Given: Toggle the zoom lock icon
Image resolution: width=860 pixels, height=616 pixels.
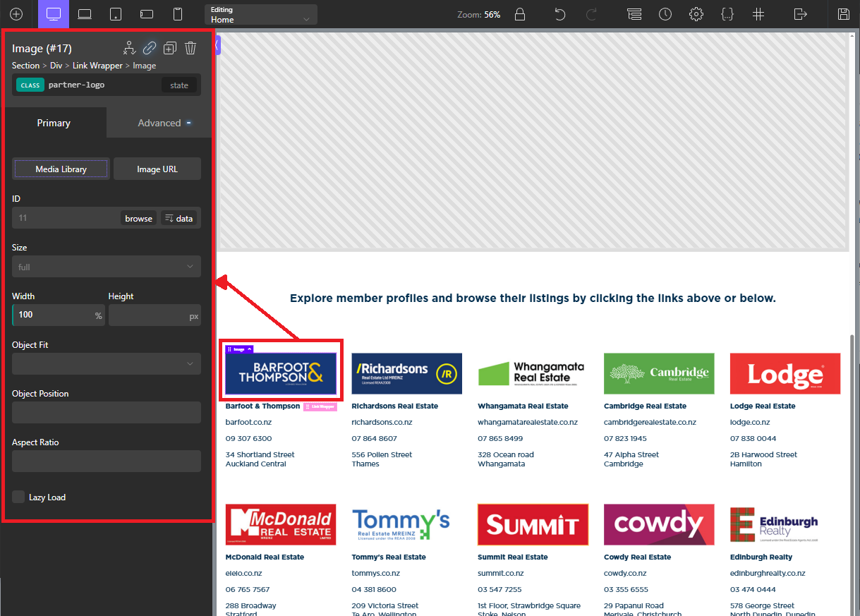Looking at the screenshot, I should click(x=520, y=14).
